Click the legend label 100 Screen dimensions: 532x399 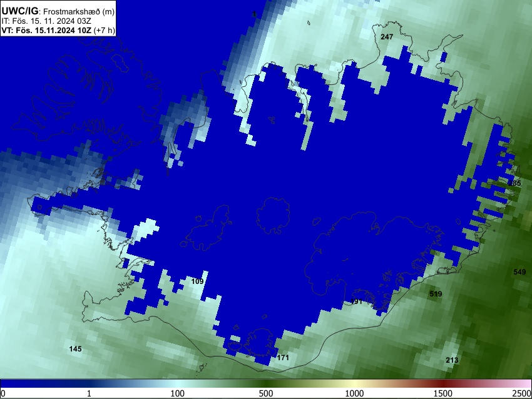point(178,393)
